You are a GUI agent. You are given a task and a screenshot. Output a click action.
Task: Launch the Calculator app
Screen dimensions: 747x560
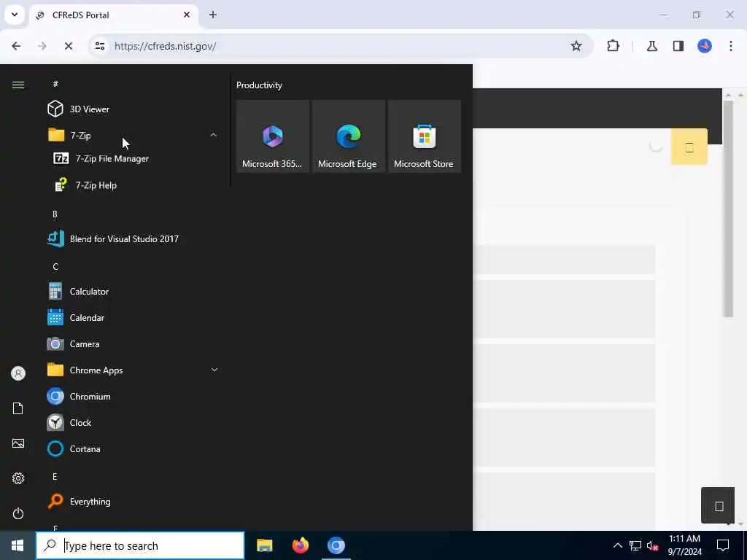(132, 292)
